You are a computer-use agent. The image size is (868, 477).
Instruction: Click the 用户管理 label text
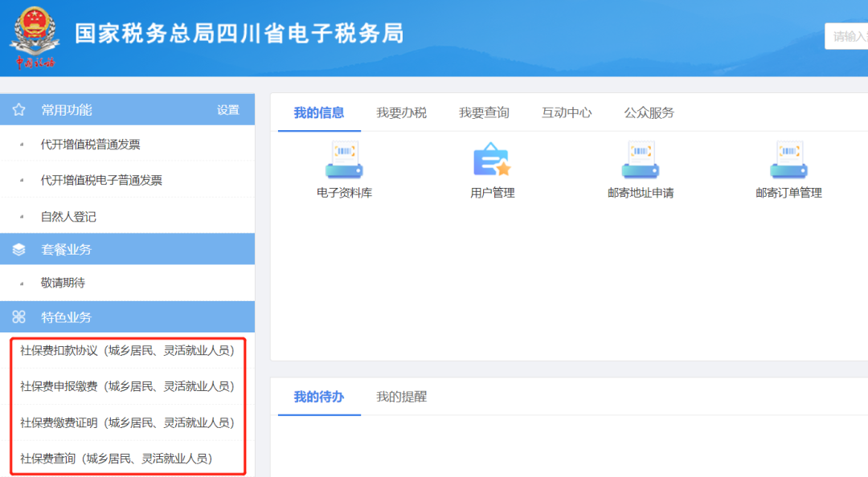pyautogui.click(x=492, y=193)
